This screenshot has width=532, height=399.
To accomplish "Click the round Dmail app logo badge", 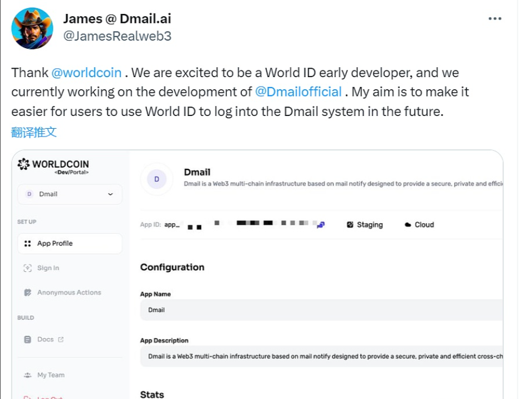I will [156, 179].
